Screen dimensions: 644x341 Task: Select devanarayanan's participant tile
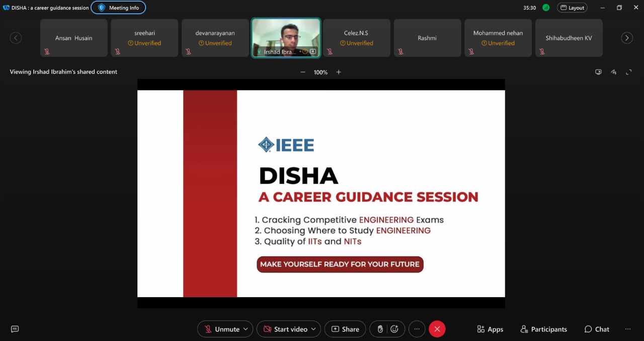coord(215,38)
